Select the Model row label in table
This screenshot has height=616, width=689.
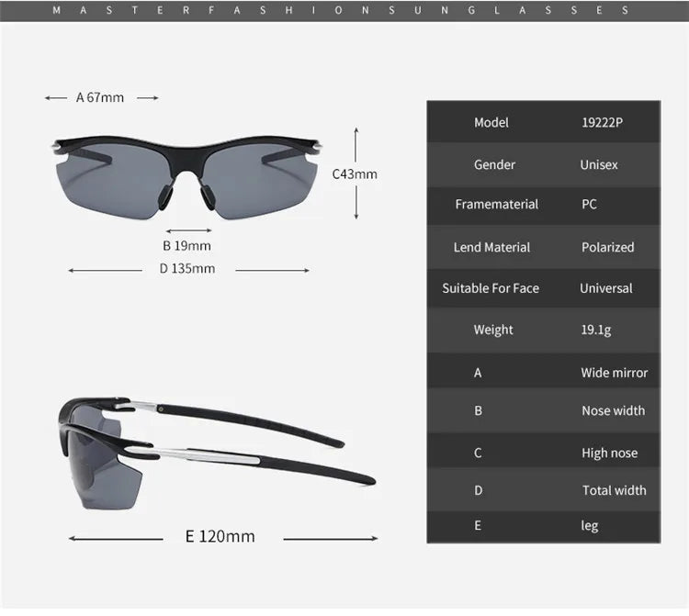[x=491, y=122]
